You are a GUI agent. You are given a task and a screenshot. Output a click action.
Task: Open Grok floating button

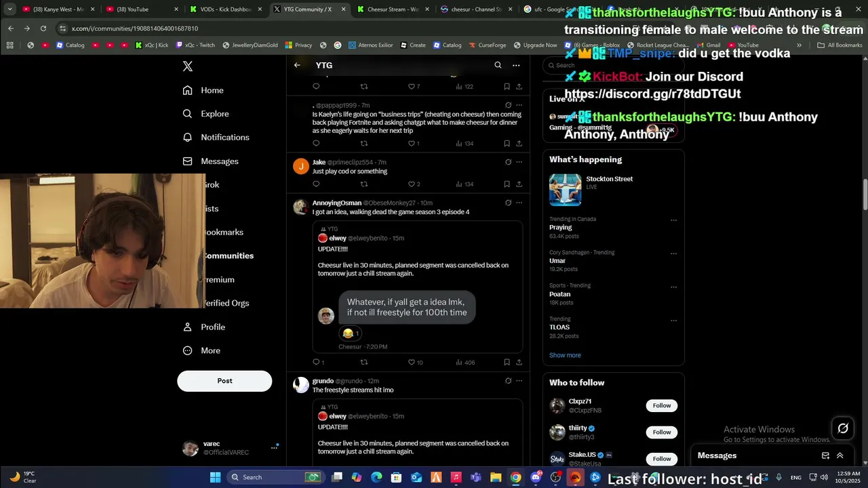click(843, 428)
